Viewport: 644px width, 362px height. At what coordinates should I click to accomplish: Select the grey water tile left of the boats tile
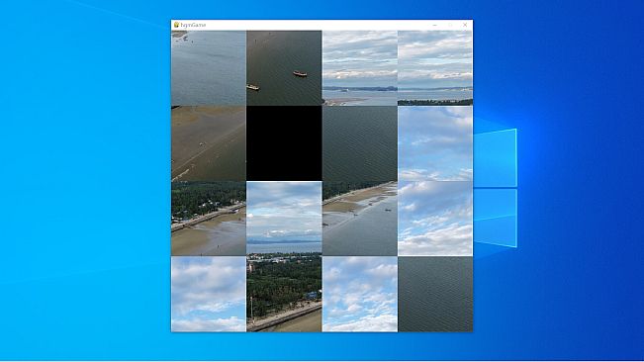[209, 68]
